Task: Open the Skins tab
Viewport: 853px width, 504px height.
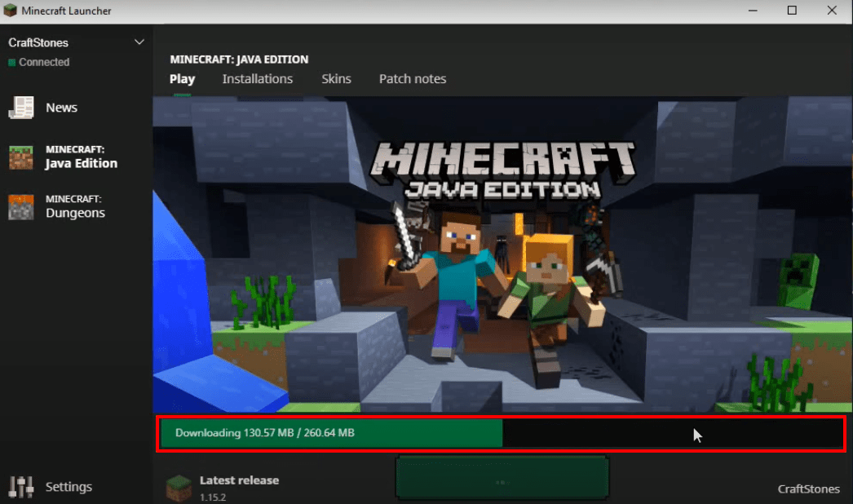Action: click(x=336, y=79)
